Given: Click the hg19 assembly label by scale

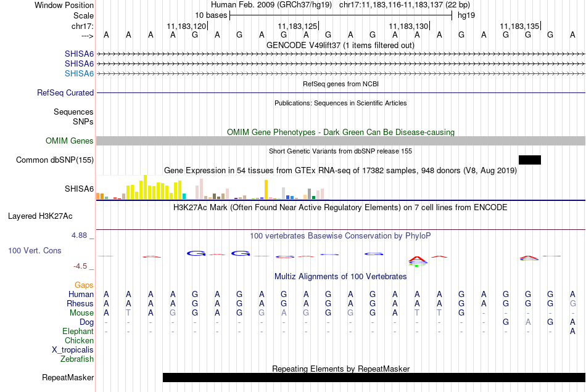Looking at the screenshot, I should point(466,15).
